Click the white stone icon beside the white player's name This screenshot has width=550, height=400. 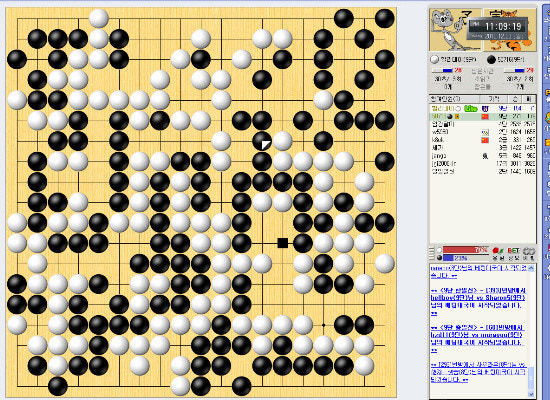point(434,59)
